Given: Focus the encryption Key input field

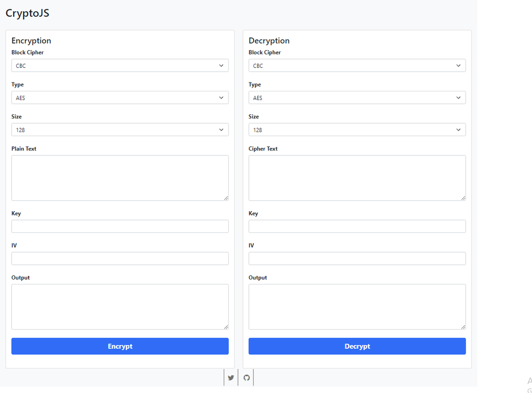Looking at the screenshot, I should pos(120,226).
